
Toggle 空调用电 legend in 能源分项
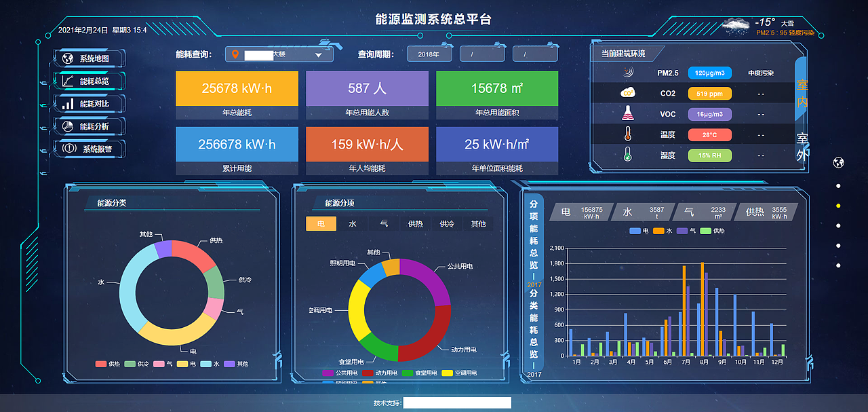click(460, 373)
